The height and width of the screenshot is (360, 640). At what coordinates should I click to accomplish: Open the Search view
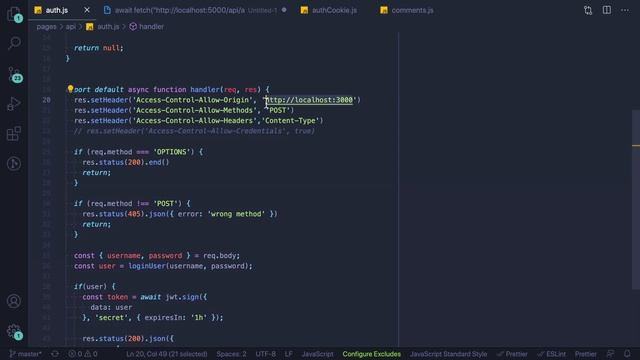[x=14, y=43]
